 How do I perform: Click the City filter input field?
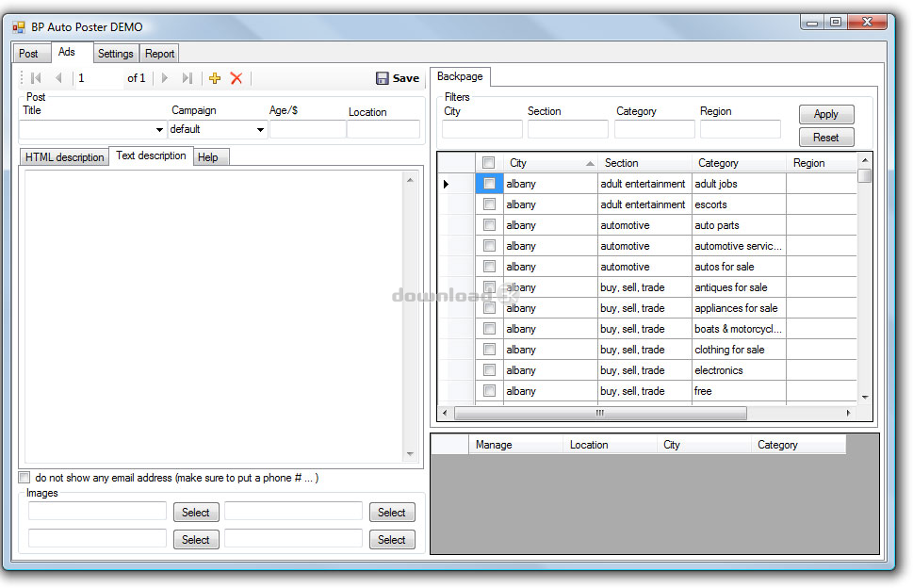tap(482, 129)
